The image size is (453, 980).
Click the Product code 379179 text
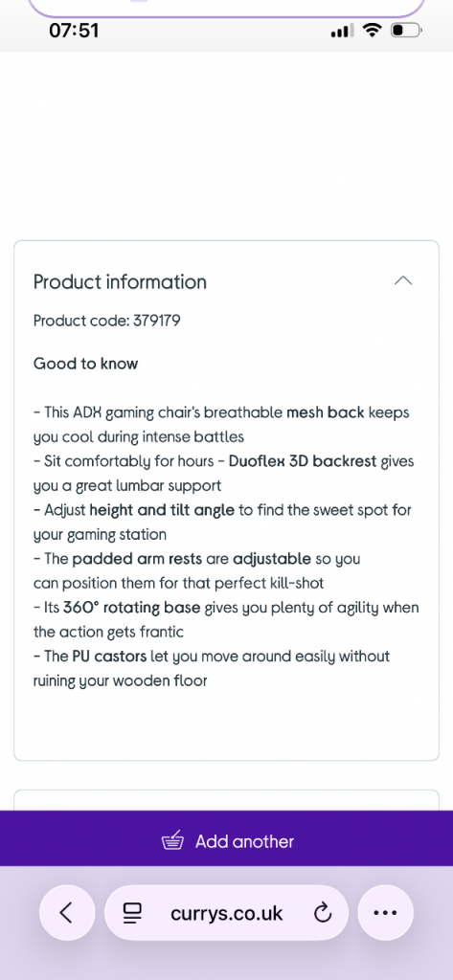pyautogui.click(x=107, y=321)
